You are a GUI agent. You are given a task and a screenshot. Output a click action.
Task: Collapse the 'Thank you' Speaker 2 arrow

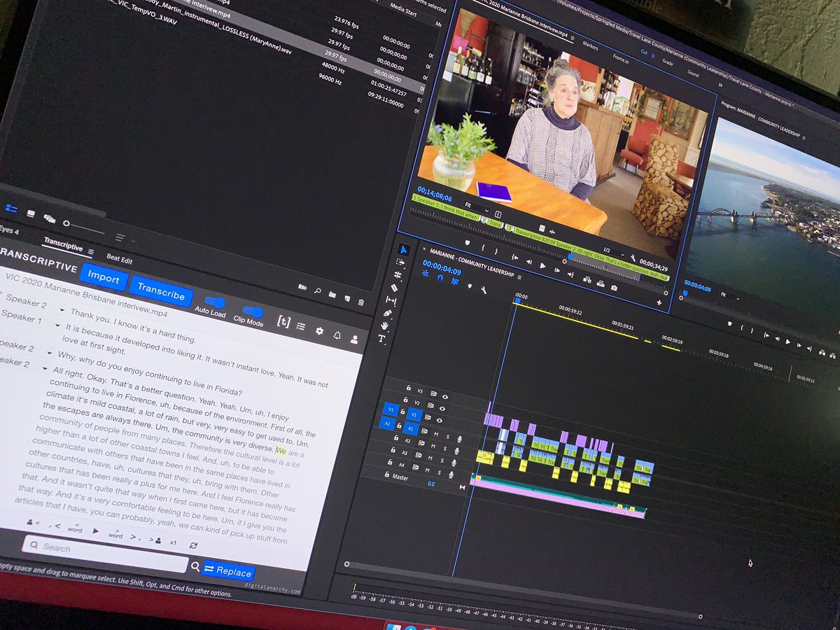(x=61, y=309)
